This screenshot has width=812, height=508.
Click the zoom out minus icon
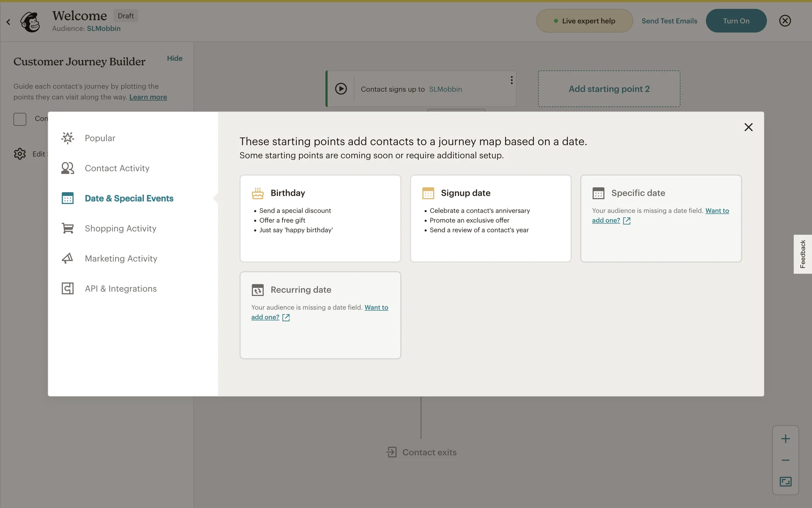coord(785,460)
